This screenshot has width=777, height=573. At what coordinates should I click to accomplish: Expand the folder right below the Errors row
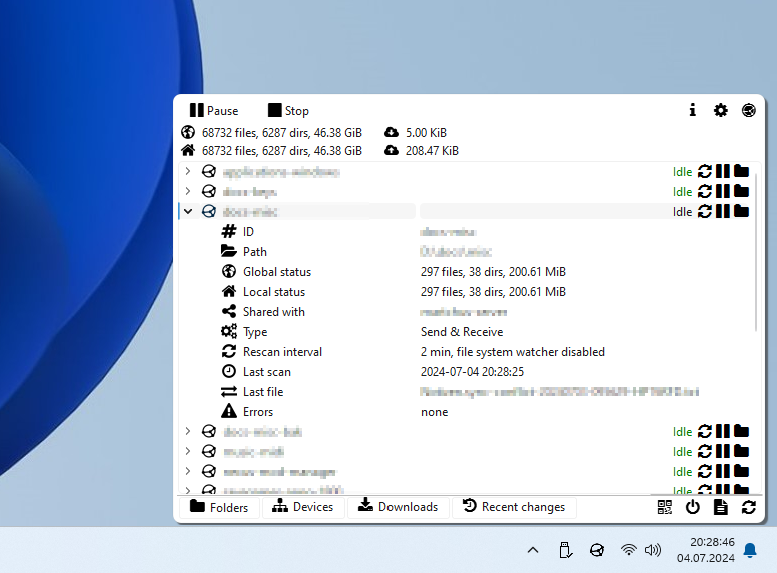(x=187, y=431)
